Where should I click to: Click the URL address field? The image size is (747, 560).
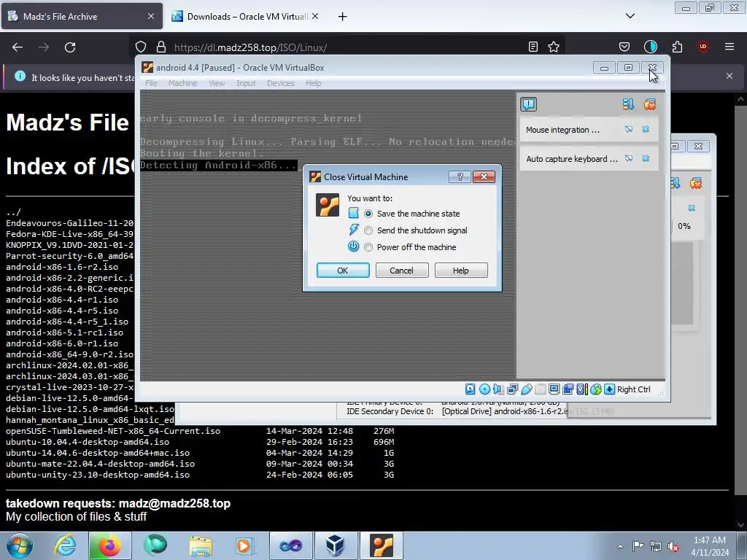[348, 47]
